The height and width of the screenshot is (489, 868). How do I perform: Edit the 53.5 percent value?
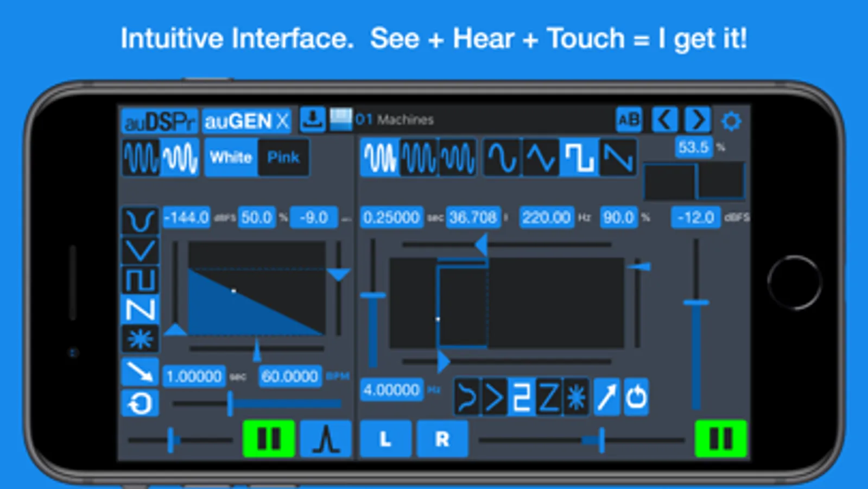[693, 147]
